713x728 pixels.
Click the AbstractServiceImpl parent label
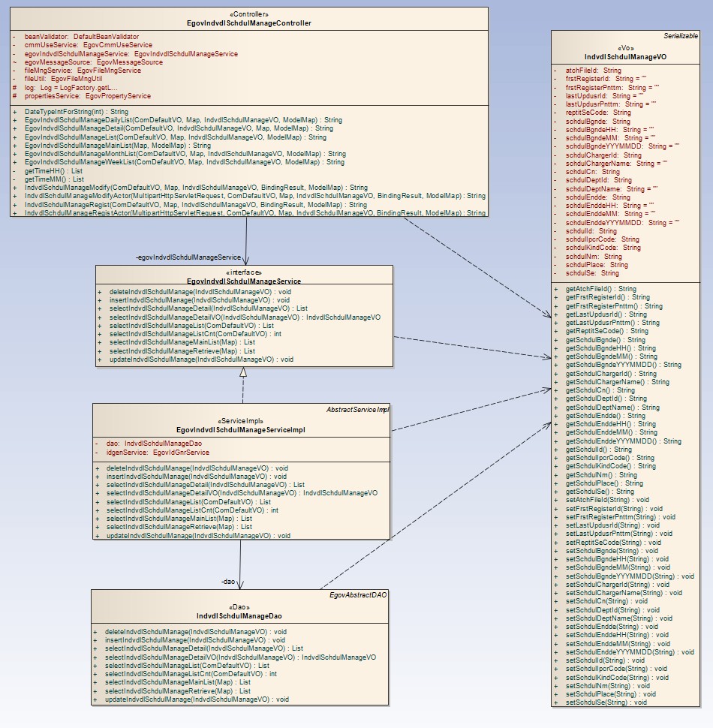(x=357, y=409)
